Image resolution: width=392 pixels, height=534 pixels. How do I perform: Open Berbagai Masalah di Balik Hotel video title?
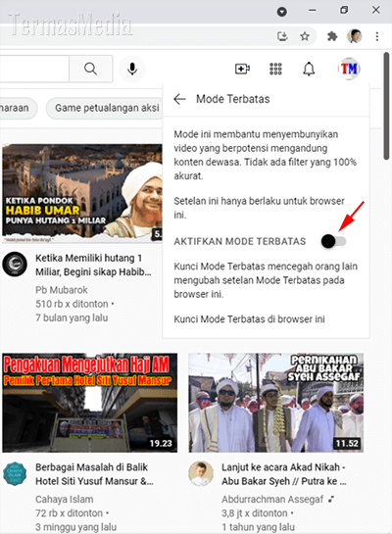tap(94, 473)
